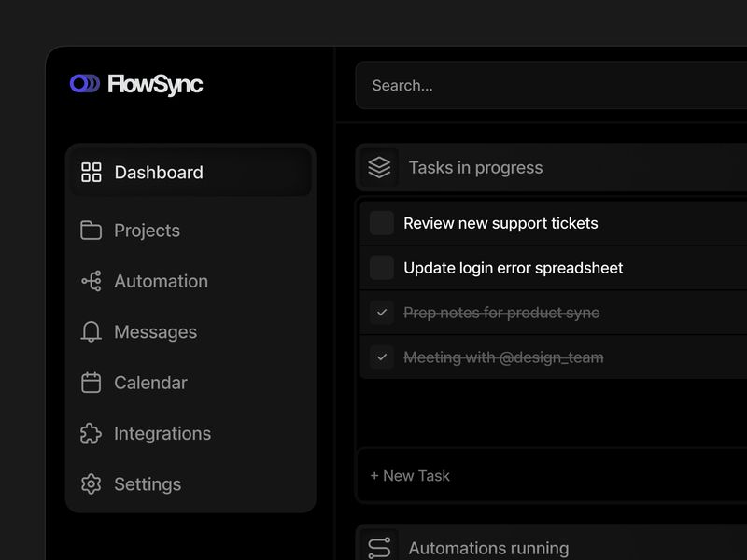Screen dimensions: 747x560
Task: Check the 'Update login error spreadsheet' task
Action: point(381,267)
